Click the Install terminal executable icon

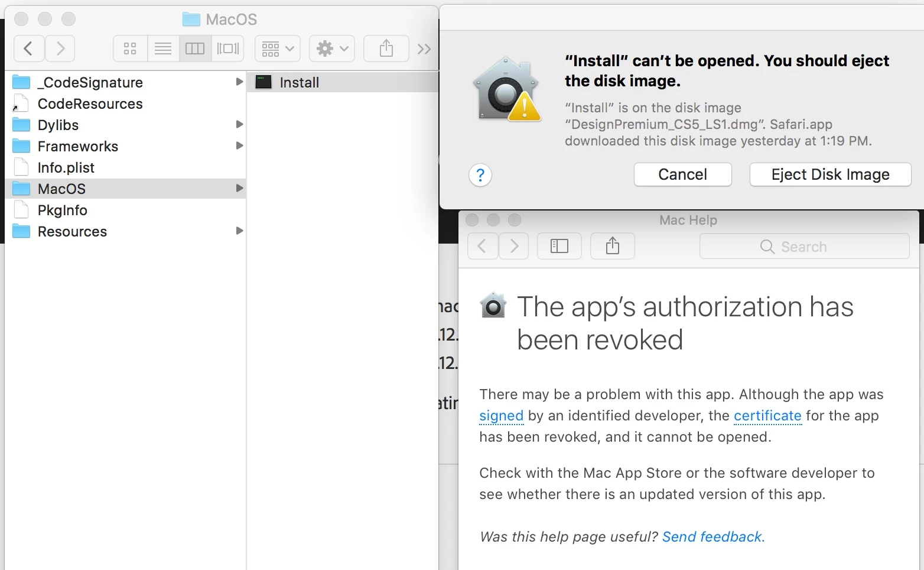tap(263, 82)
